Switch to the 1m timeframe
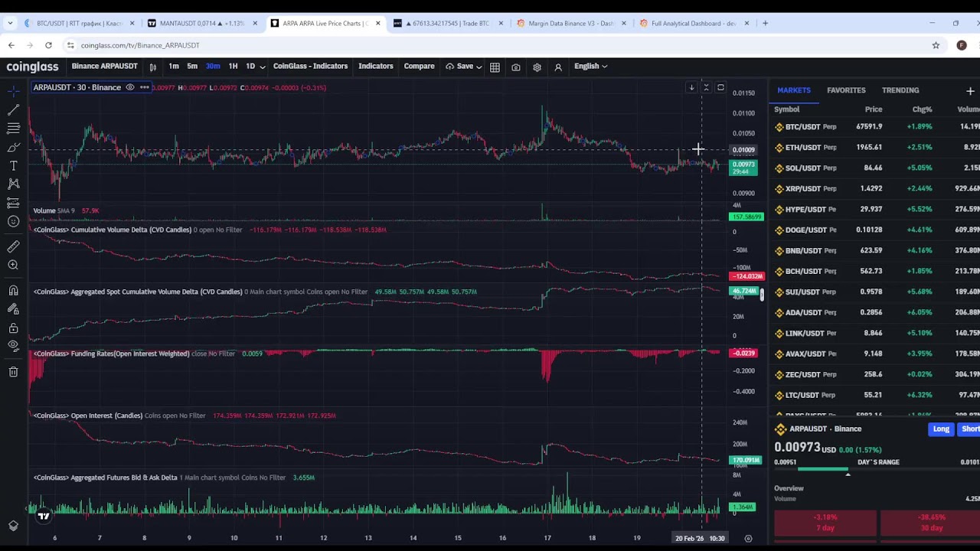Image resolution: width=980 pixels, height=551 pixels. (x=174, y=67)
